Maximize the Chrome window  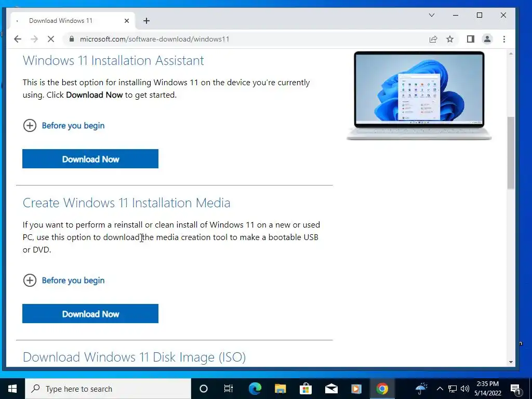[x=480, y=15]
